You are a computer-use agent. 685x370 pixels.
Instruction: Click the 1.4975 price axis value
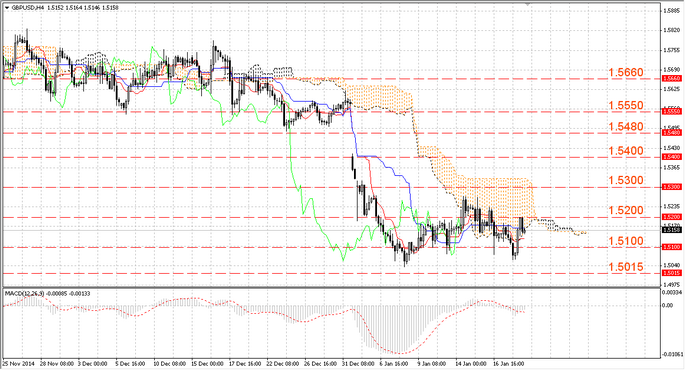(x=671, y=284)
